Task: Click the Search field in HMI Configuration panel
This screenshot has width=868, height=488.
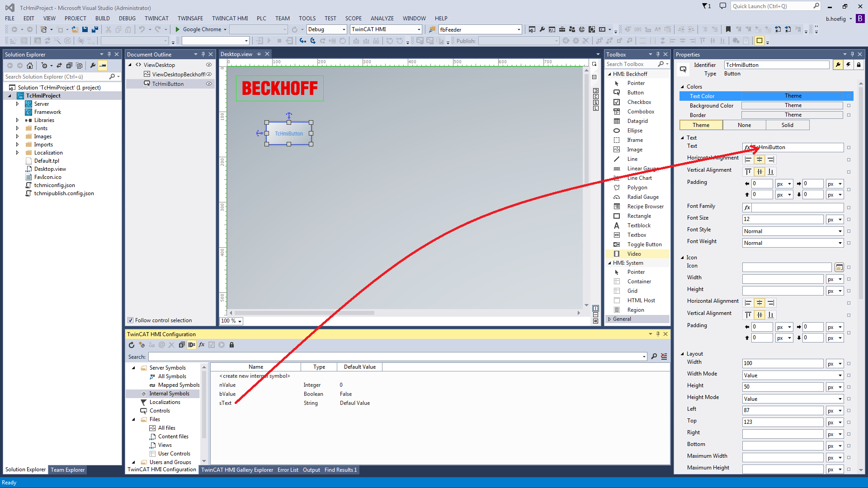Action: coord(397,357)
